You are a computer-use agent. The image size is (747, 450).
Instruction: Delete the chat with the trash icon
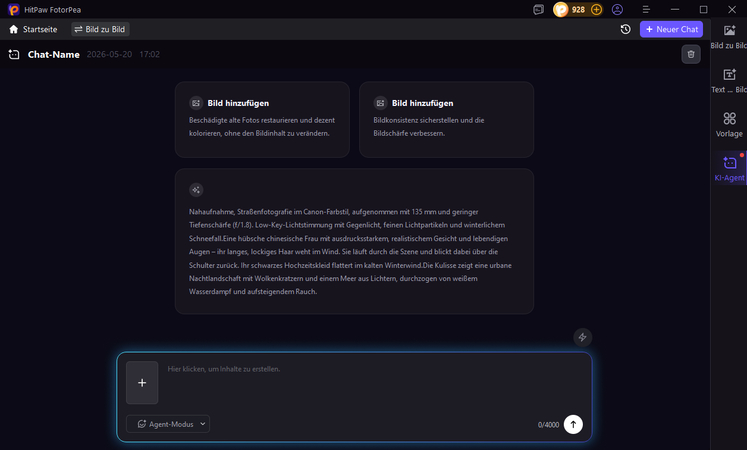click(x=691, y=54)
